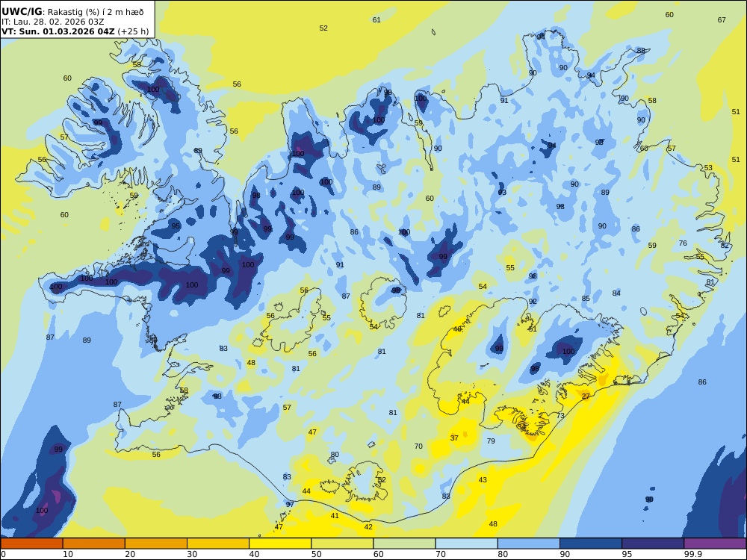Viewport: 747px width, 560px height.
Task: Click the '76' value in the east
Action: click(683, 243)
